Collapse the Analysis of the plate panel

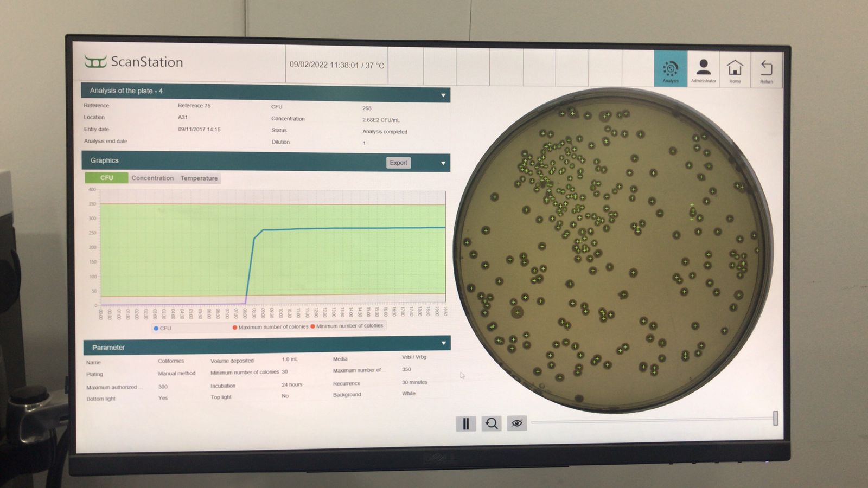tap(443, 95)
